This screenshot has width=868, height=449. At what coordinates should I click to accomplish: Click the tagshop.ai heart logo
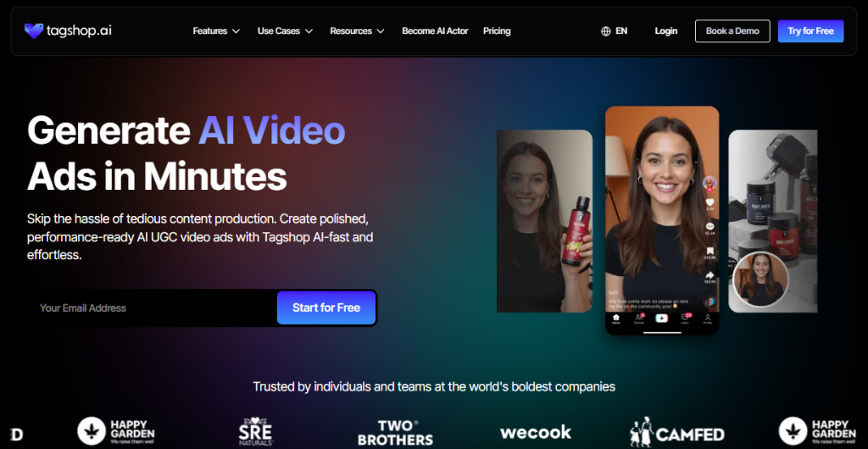coord(34,30)
